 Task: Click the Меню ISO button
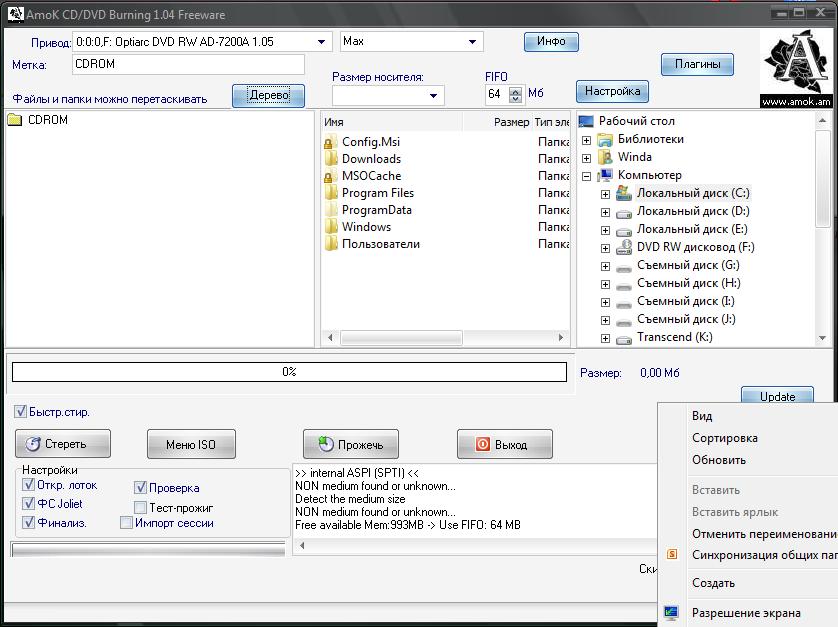(191, 444)
